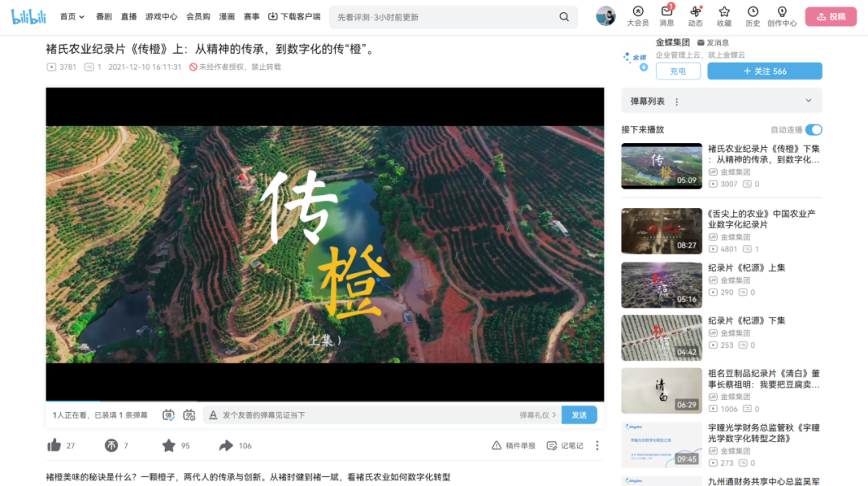Open 纪录片《杞源》上集 thumbnail

point(661,285)
